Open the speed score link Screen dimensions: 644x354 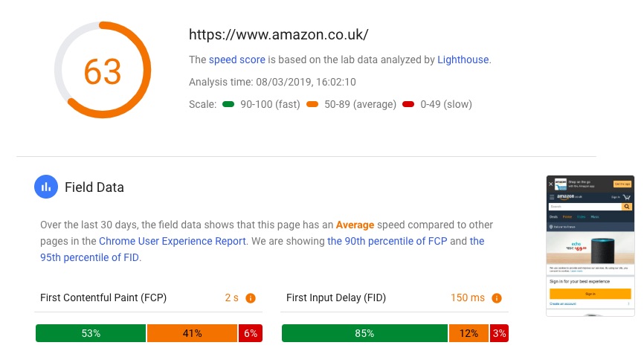(x=237, y=60)
